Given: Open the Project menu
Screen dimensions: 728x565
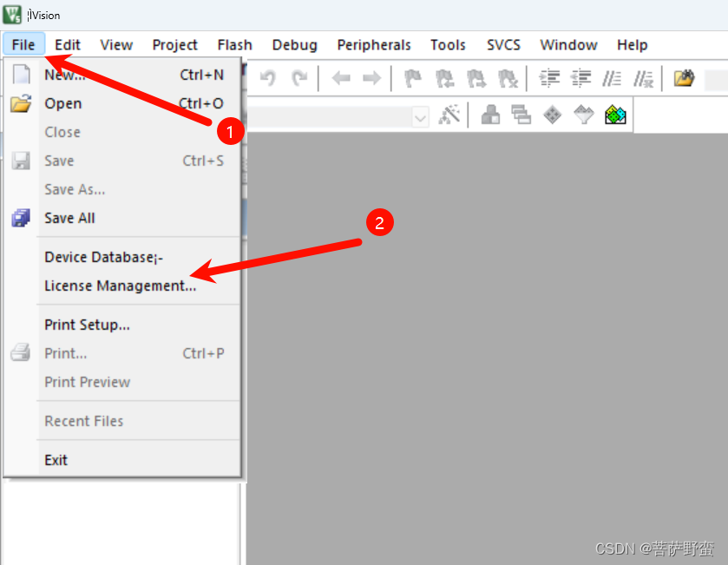Looking at the screenshot, I should click(175, 44).
